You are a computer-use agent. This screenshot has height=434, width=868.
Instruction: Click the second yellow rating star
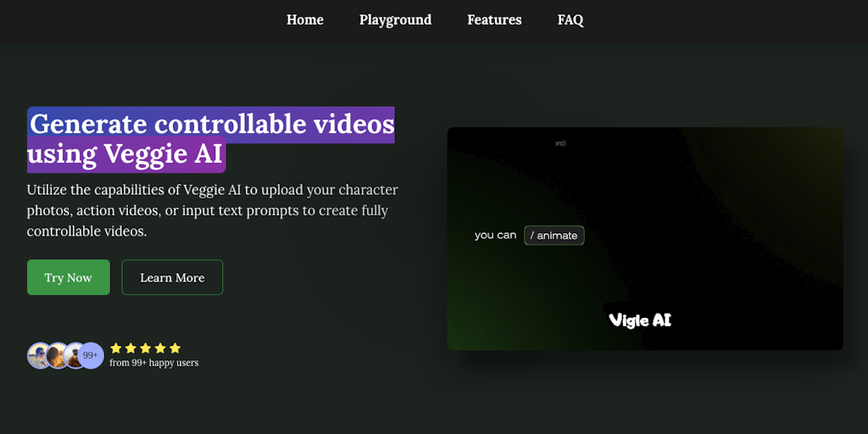(x=131, y=348)
